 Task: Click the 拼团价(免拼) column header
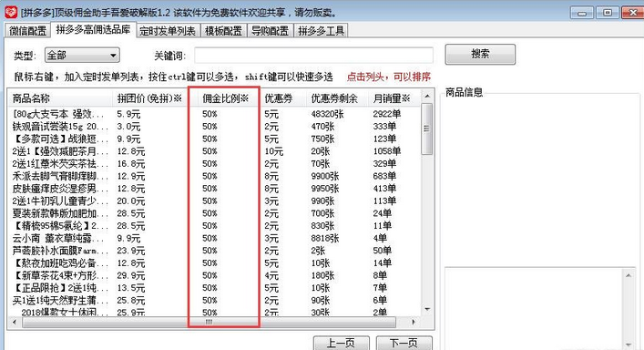pyautogui.click(x=149, y=98)
